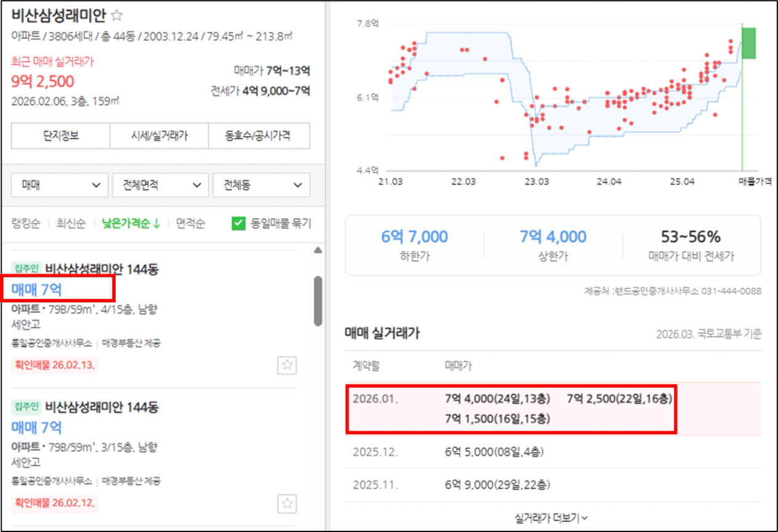This screenshot has height=532, width=778.
Task: Sort listings by 최신순
Action: [x=71, y=223]
